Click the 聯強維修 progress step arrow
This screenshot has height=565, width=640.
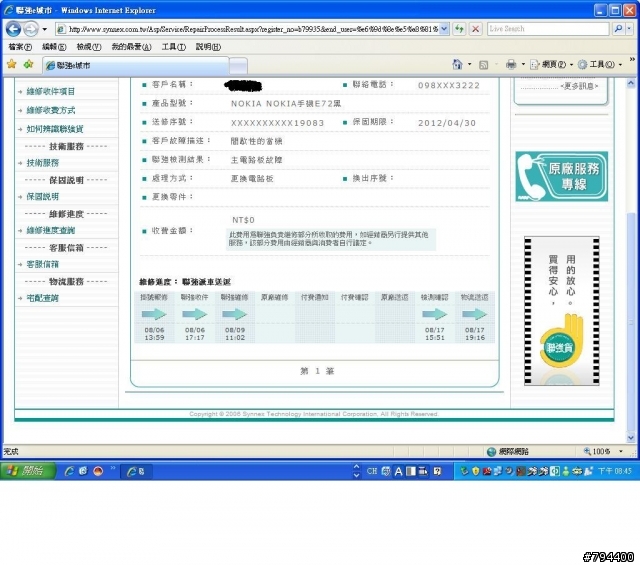click(x=235, y=314)
